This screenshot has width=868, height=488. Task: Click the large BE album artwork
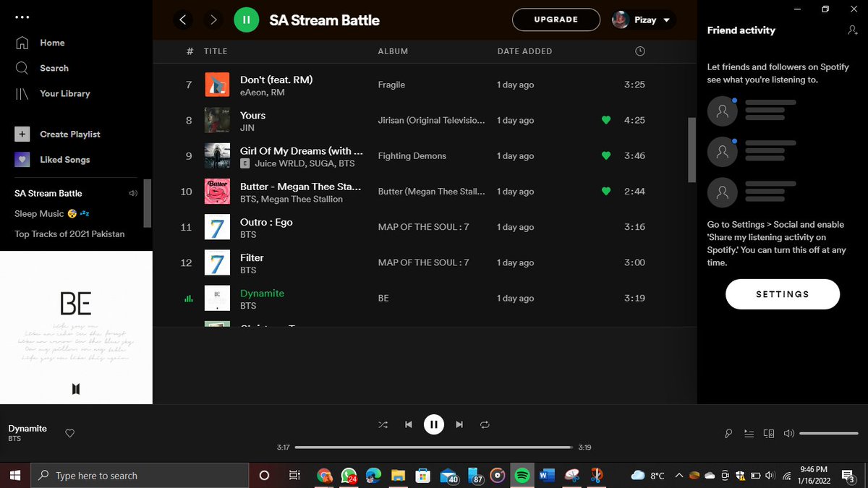[76, 328]
